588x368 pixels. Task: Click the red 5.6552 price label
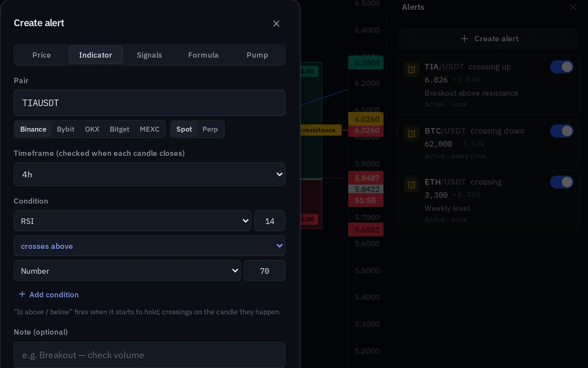pyautogui.click(x=366, y=230)
